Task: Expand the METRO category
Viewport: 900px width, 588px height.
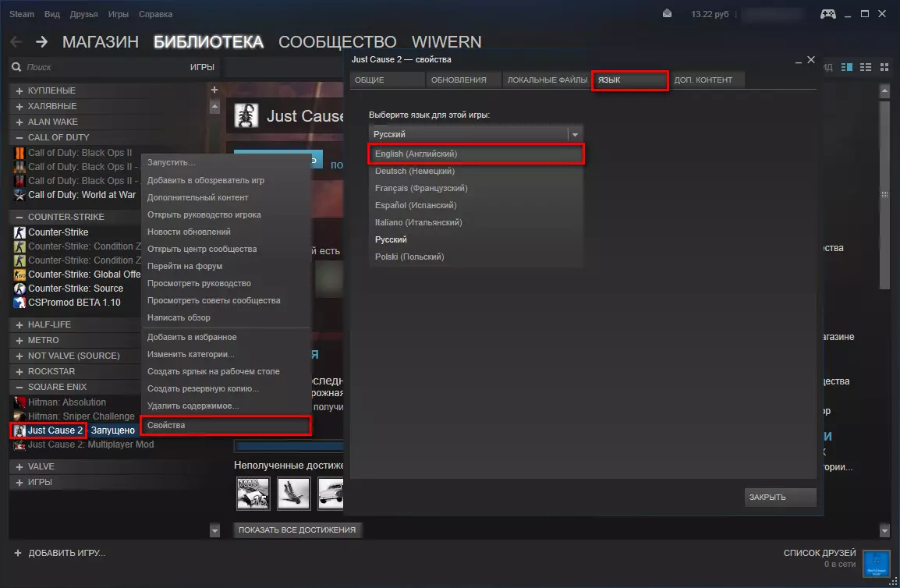Action: pyautogui.click(x=19, y=340)
